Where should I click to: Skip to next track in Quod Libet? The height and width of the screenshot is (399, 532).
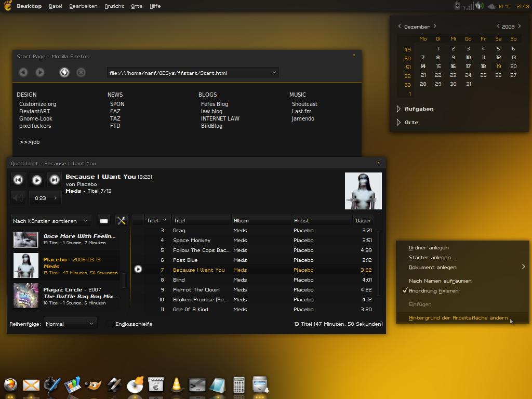click(x=54, y=179)
